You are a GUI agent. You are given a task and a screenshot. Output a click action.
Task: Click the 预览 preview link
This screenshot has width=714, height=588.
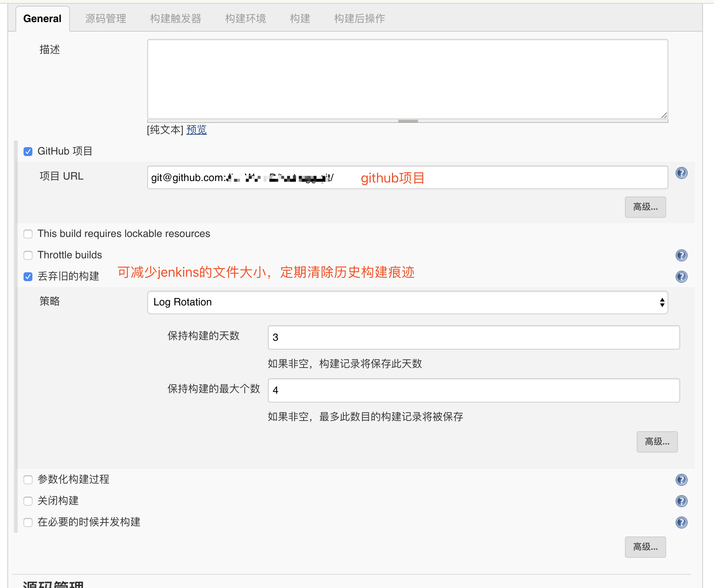coord(197,130)
